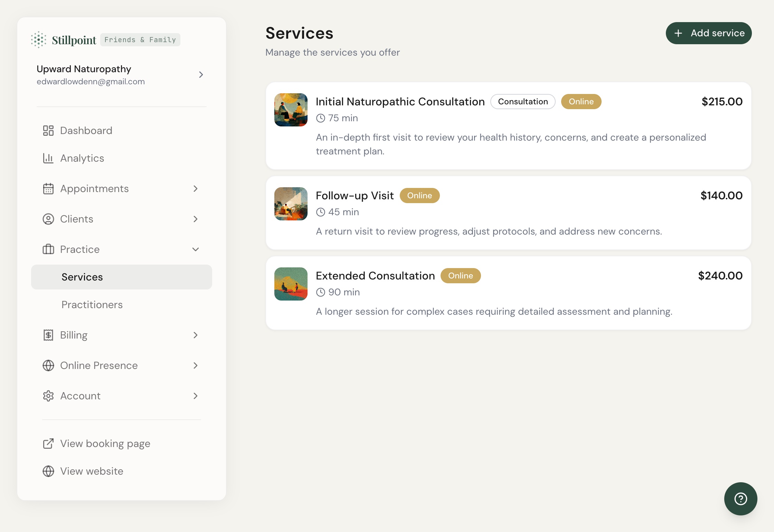The image size is (774, 532).
Task: Click the Online Presence globe icon
Action: (x=48, y=365)
